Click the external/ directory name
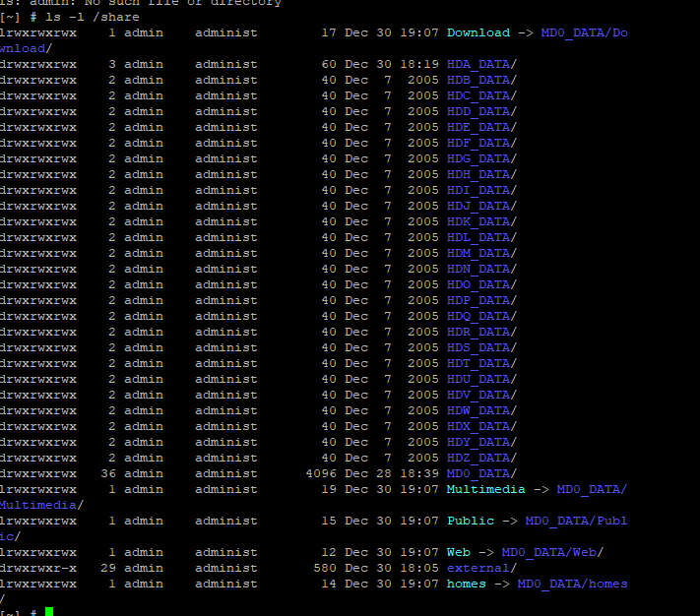 (481, 568)
